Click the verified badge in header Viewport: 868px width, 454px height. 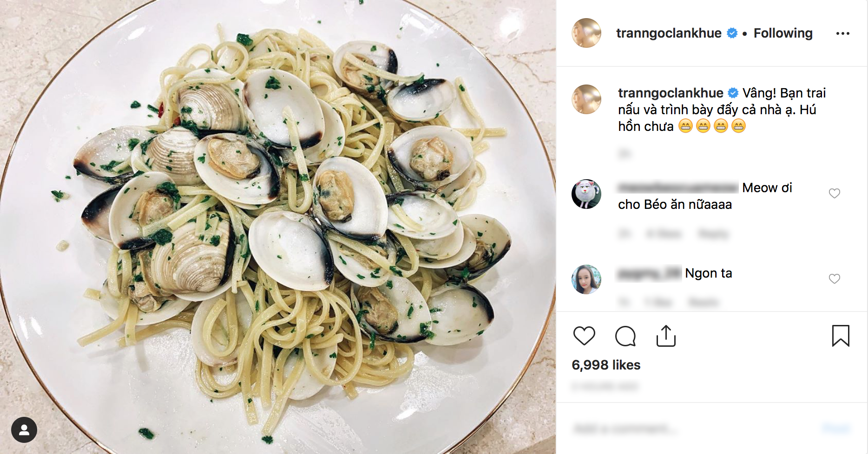(732, 33)
